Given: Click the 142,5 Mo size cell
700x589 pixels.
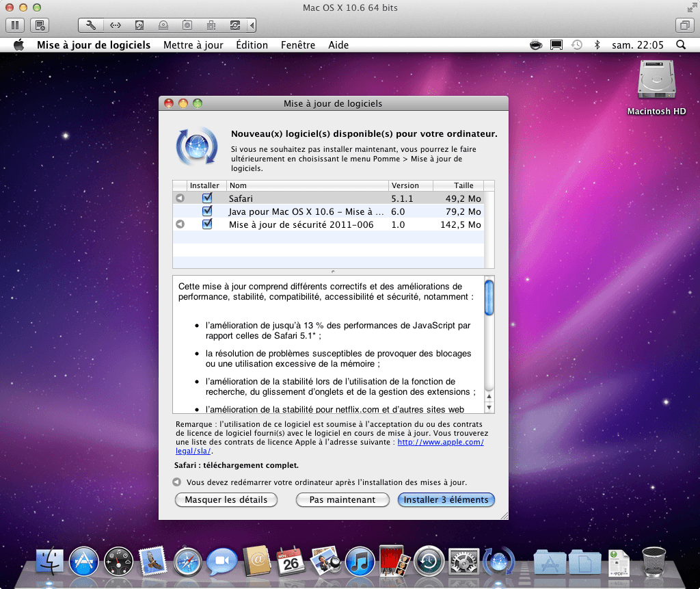Looking at the screenshot, I should pyautogui.click(x=460, y=225).
